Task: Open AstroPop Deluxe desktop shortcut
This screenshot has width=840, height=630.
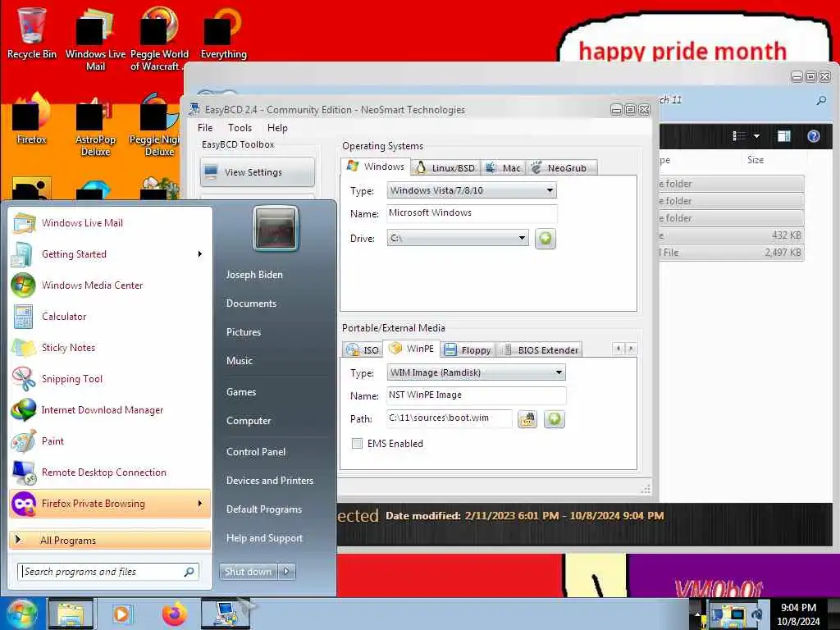Action: [95, 126]
